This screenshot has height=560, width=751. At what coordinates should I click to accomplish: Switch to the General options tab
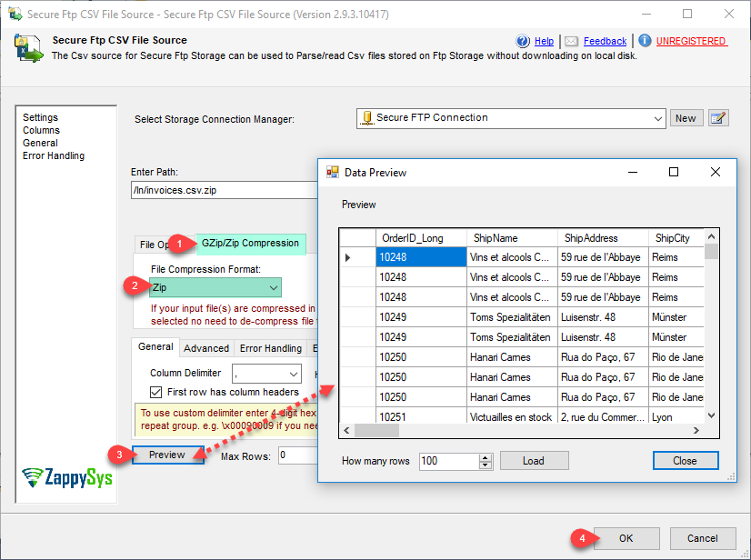coord(155,347)
